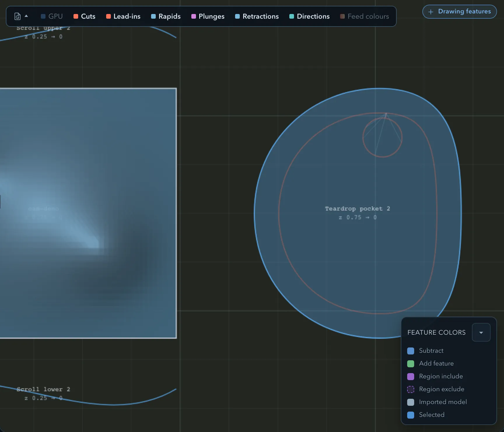Toggle Lead-ins visibility
This screenshot has height=432, width=504.
pyautogui.click(x=123, y=16)
